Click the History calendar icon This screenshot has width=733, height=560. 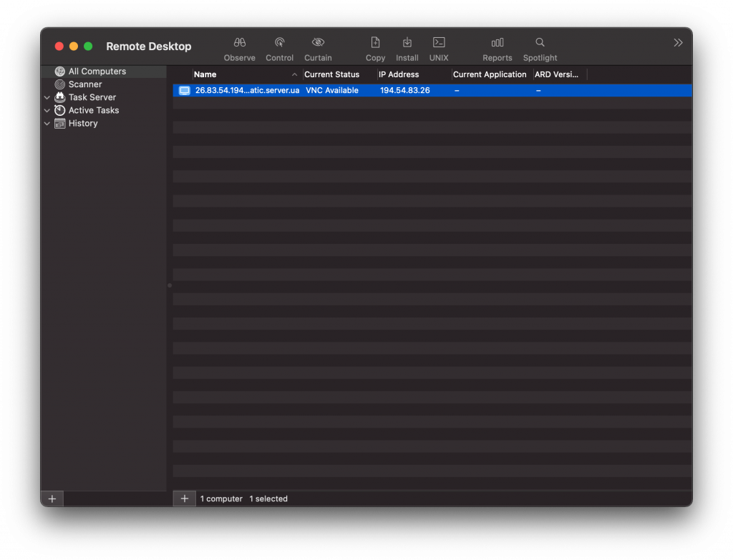coord(60,123)
